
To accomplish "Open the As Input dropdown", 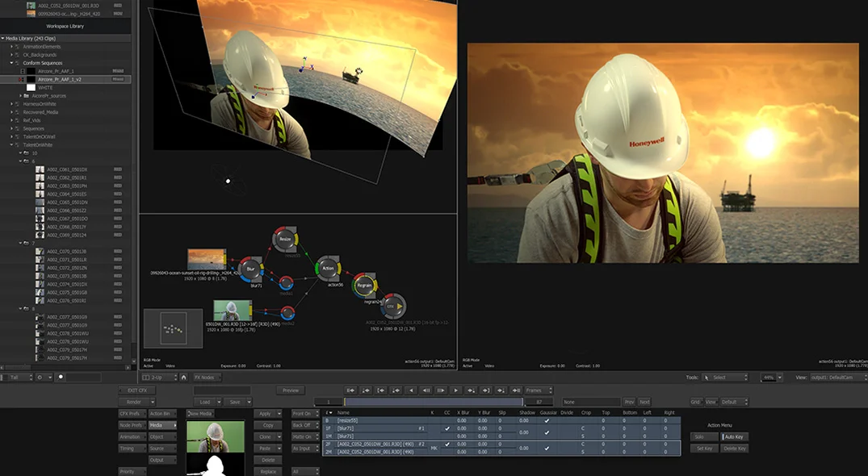I will coord(305,449).
